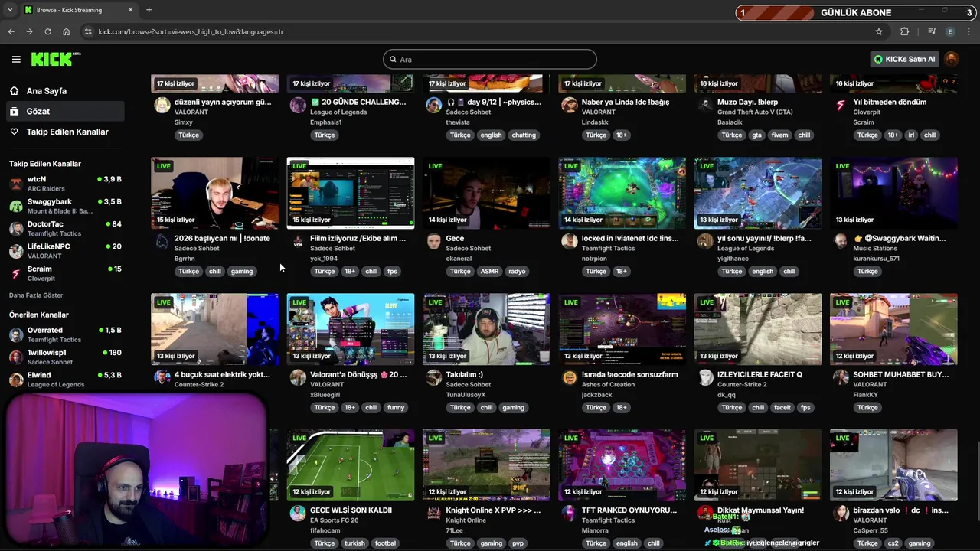Open browser extensions puzzle icon
This screenshot has height=551, width=980.
905,31
